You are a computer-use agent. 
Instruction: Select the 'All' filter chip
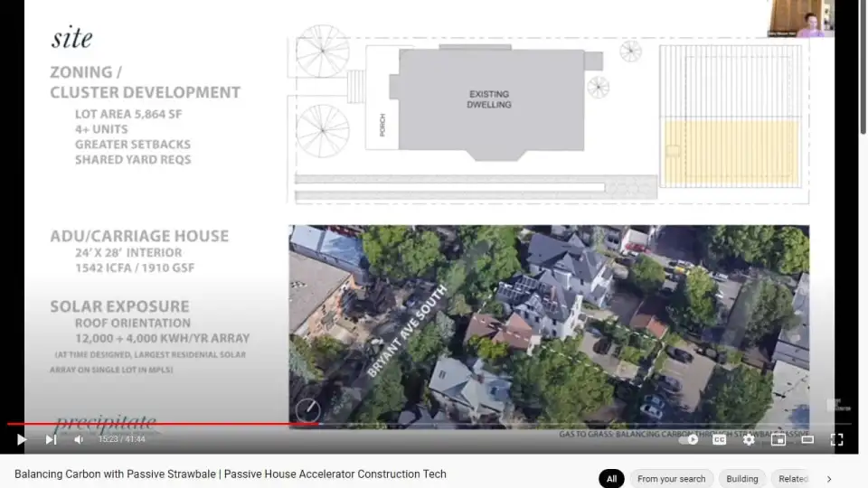611,479
